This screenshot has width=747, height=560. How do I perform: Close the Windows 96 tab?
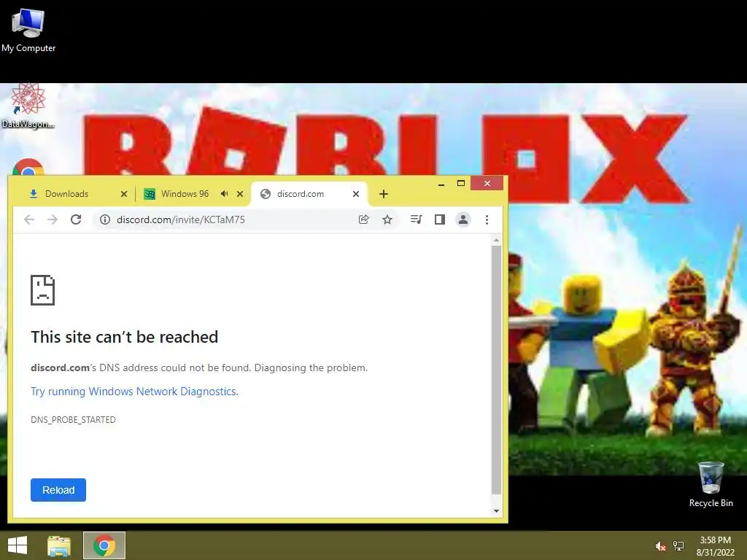point(240,194)
